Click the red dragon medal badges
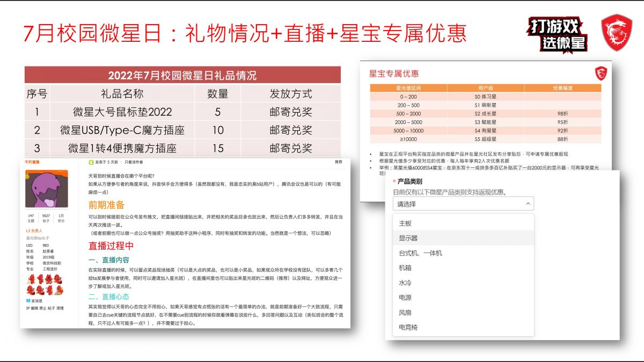 45,285
